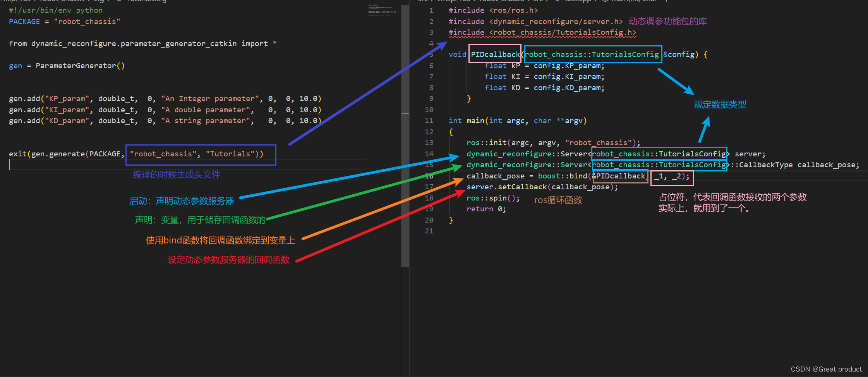Click line number 14 in the right editor
868x377 pixels.
coord(429,154)
